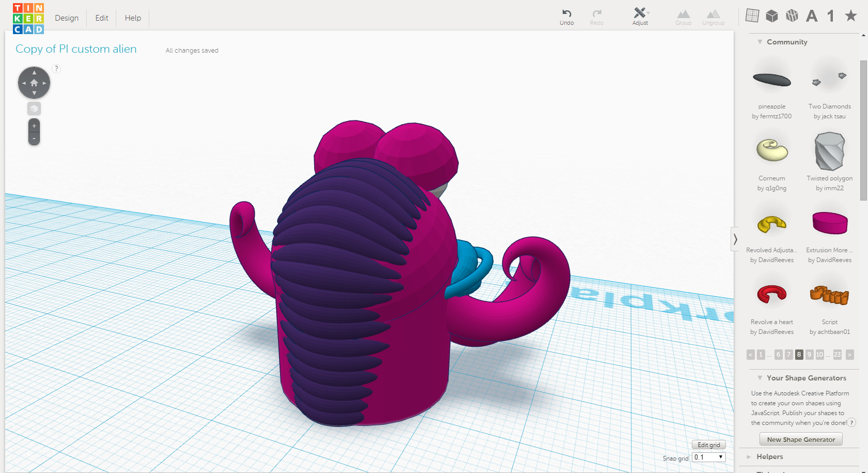Select the workplane grid icon
This screenshot has width=868, height=473.
coord(752,16)
